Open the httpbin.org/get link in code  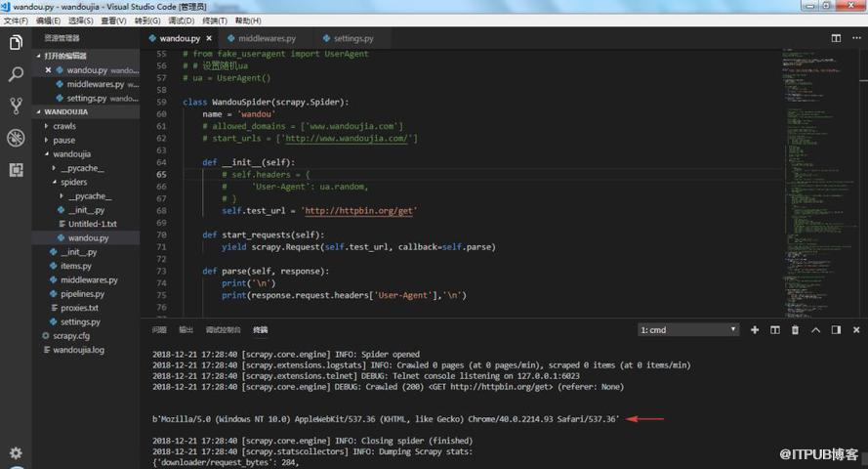pos(358,211)
